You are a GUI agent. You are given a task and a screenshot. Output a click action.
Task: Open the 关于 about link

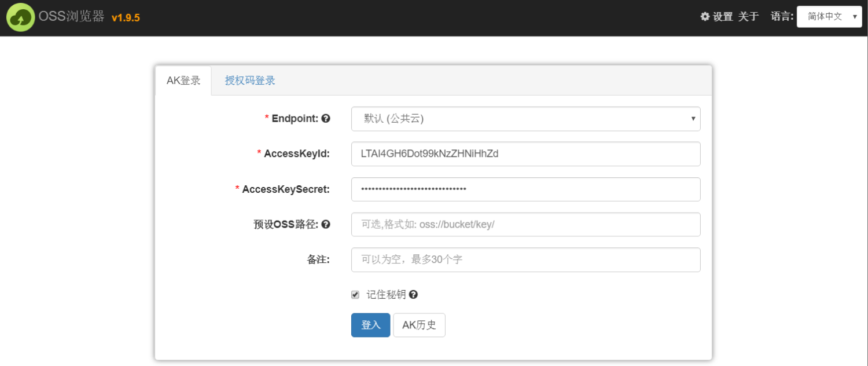748,17
